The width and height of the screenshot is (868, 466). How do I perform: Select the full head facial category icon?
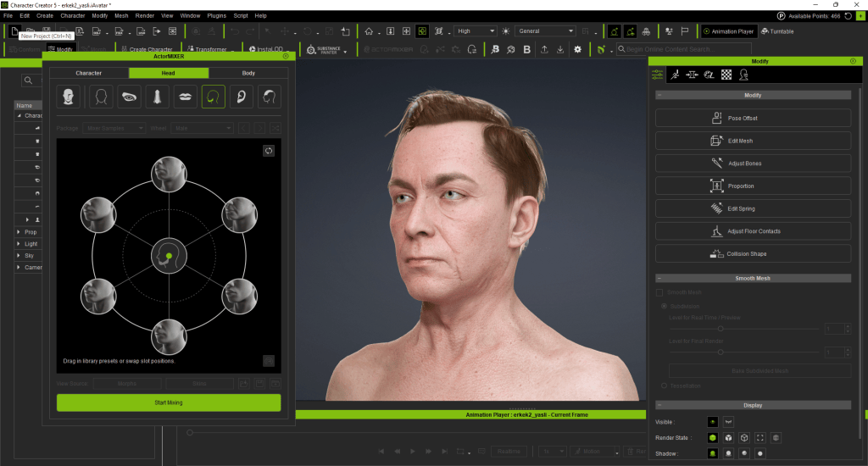click(x=68, y=97)
